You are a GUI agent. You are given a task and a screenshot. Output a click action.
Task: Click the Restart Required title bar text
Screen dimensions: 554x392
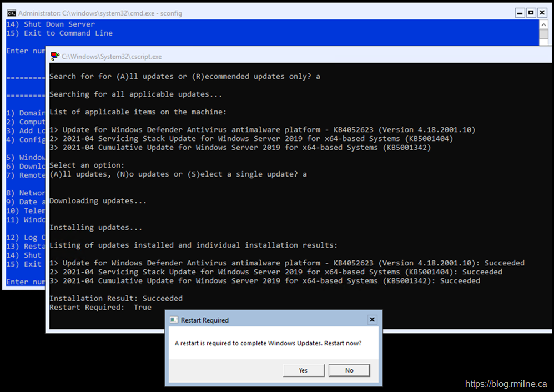click(205, 320)
